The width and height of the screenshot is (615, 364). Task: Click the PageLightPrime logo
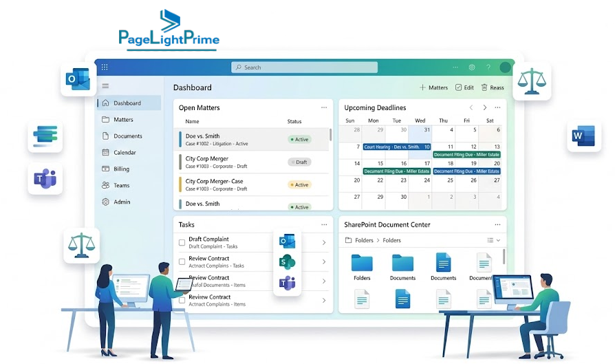point(169,30)
